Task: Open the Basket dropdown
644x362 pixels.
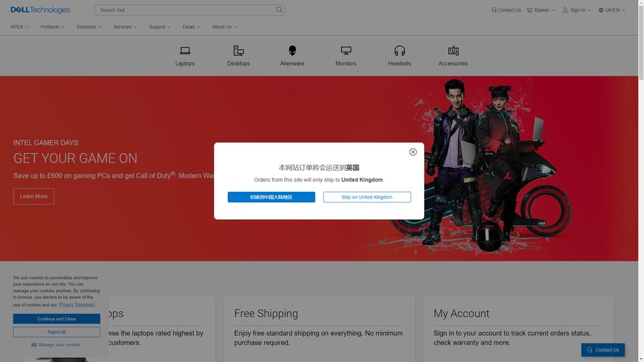Action: click(541, 10)
